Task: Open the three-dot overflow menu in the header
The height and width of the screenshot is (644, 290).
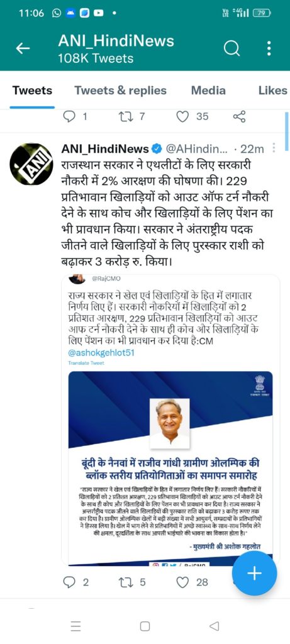Action: (x=269, y=49)
